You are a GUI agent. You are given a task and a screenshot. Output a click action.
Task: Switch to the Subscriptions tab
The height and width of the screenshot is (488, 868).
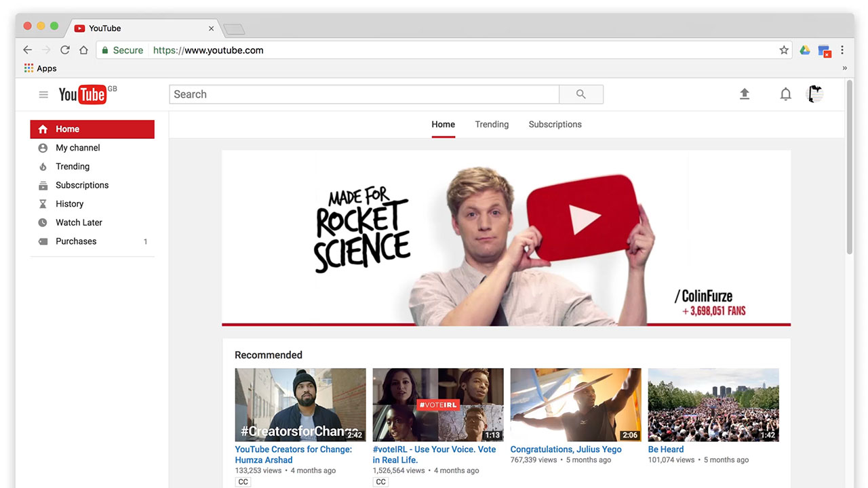click(x=555, y=125)
